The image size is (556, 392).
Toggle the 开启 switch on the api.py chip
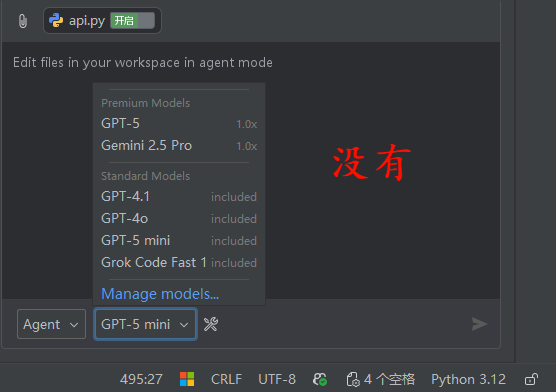pos(133,21)
